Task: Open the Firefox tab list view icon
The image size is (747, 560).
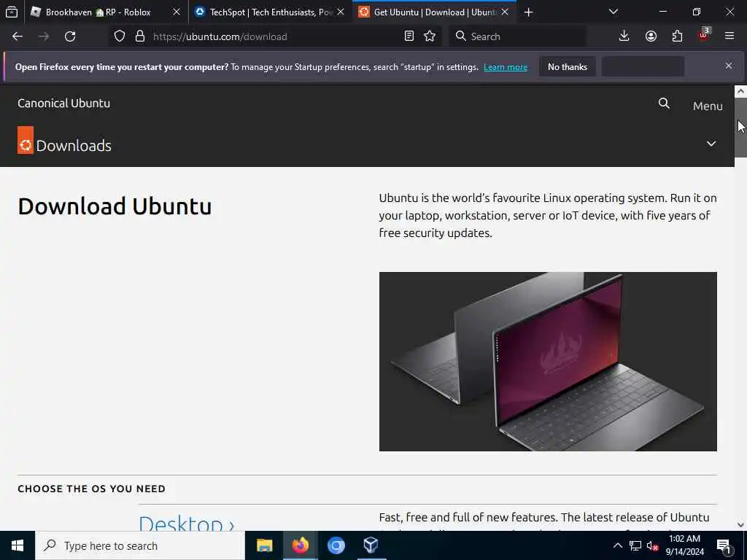Action: coord(12,12)
